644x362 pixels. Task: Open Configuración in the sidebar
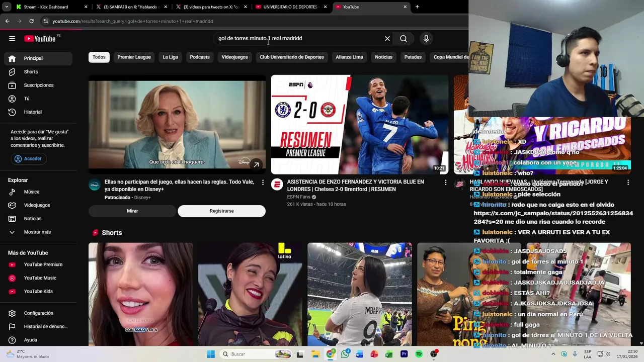(38, 313)
